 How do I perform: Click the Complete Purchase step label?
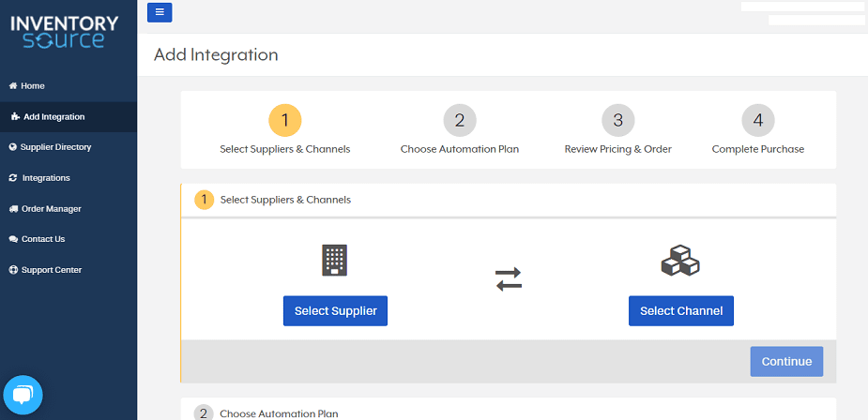click(x=758, y=149)
